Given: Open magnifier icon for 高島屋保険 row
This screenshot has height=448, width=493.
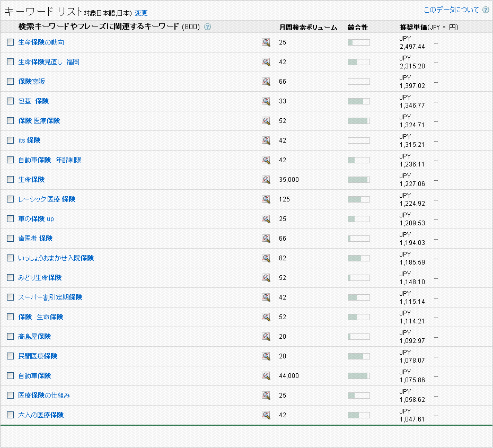Looking at the screenshot, I should point(266,337).
